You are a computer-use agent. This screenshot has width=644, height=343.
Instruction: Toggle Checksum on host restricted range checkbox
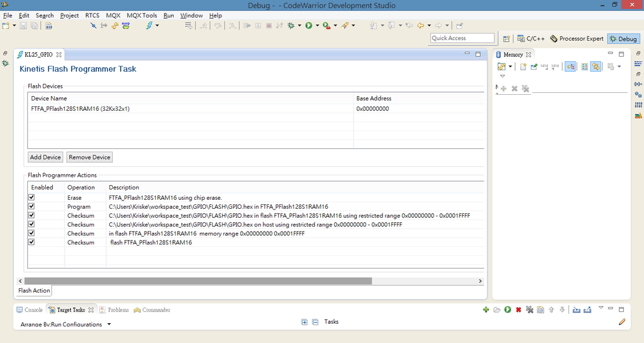point(32,224)
